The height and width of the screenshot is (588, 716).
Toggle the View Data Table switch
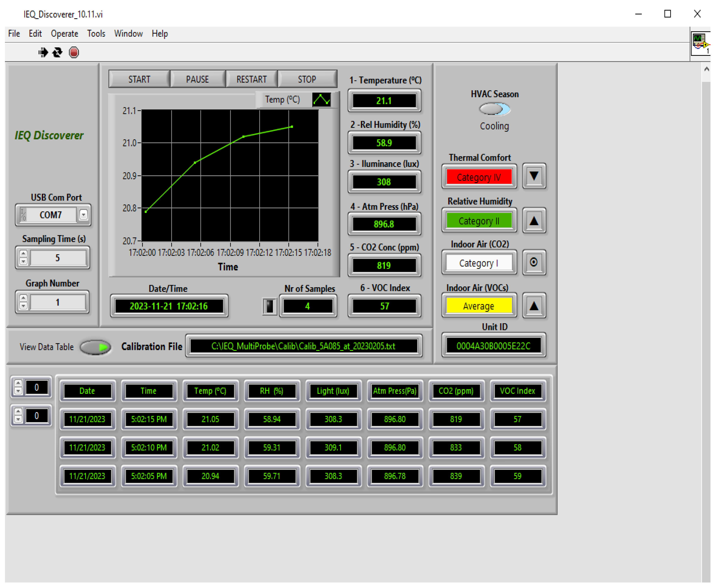click(95, 347)
